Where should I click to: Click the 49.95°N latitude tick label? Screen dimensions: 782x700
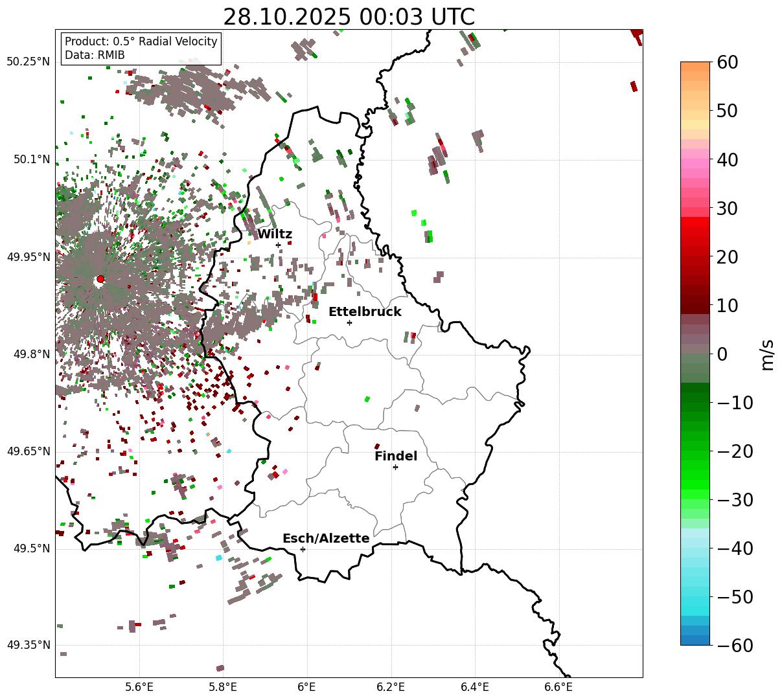[x=29, y=257]
